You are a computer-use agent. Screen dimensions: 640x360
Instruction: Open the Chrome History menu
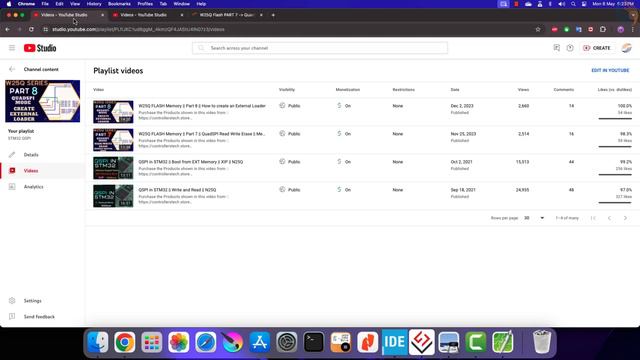point(94,4)
